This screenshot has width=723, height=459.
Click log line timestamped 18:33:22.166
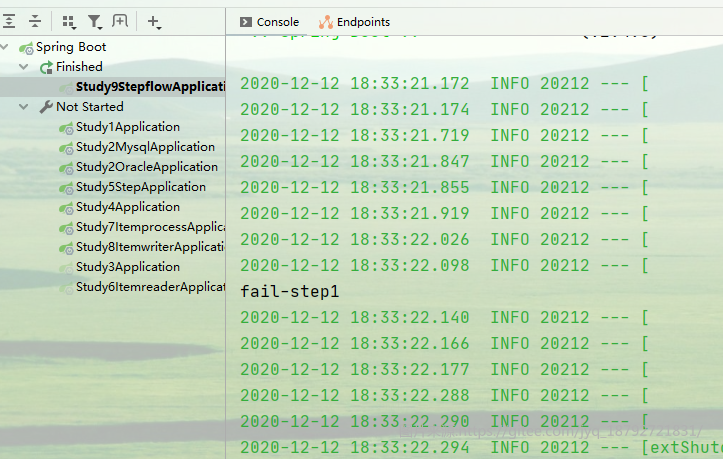pos(444,343)
